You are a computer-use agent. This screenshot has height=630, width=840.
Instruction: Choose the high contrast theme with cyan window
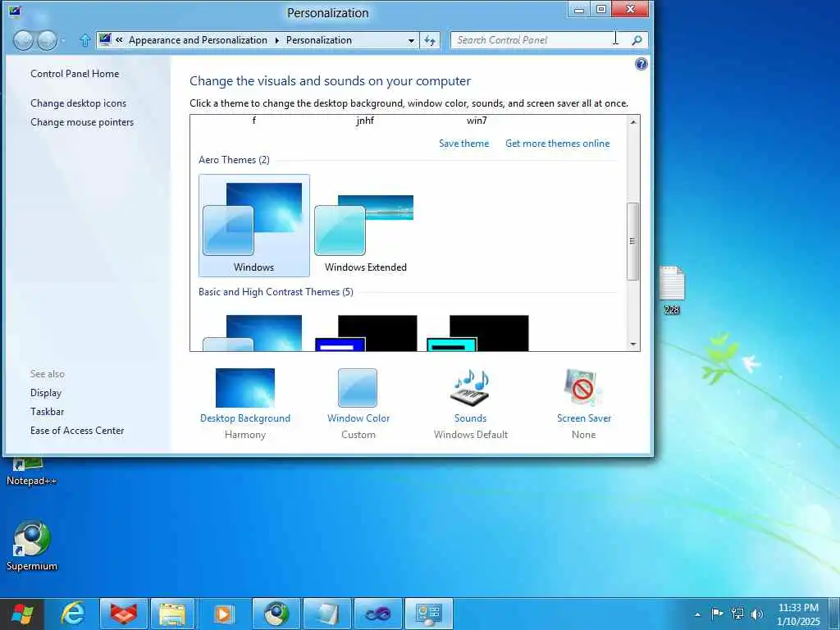477,333
